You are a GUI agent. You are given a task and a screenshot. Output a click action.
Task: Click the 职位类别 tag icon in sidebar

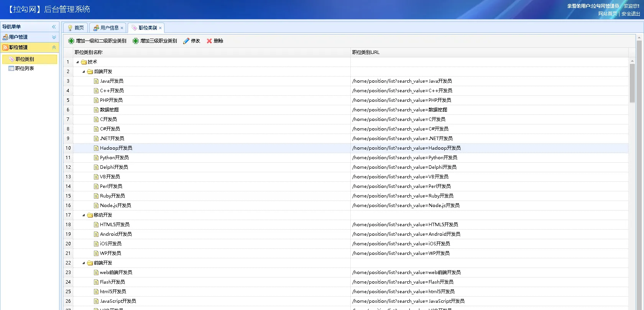(11, 59)
